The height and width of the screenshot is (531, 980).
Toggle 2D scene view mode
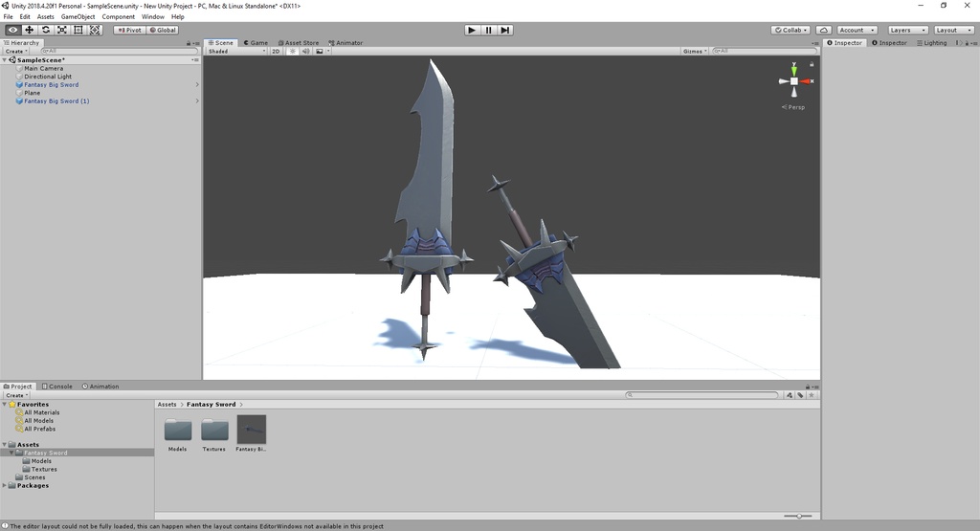coord(276,52)
